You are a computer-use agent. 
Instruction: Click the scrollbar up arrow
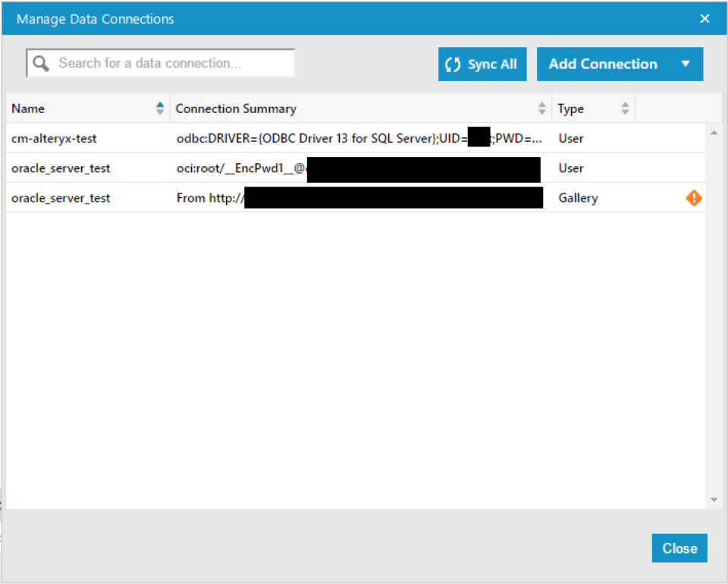714,133
